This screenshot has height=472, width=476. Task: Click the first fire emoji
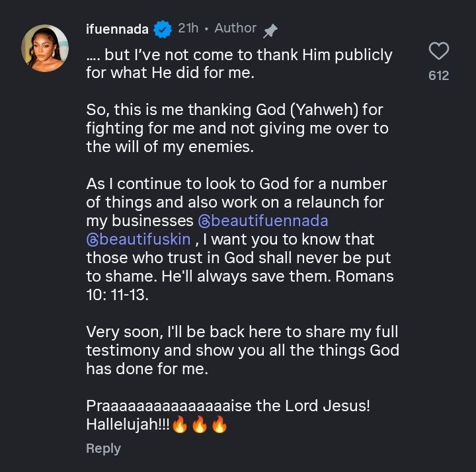pyautogui.click(x=180, y=424)
